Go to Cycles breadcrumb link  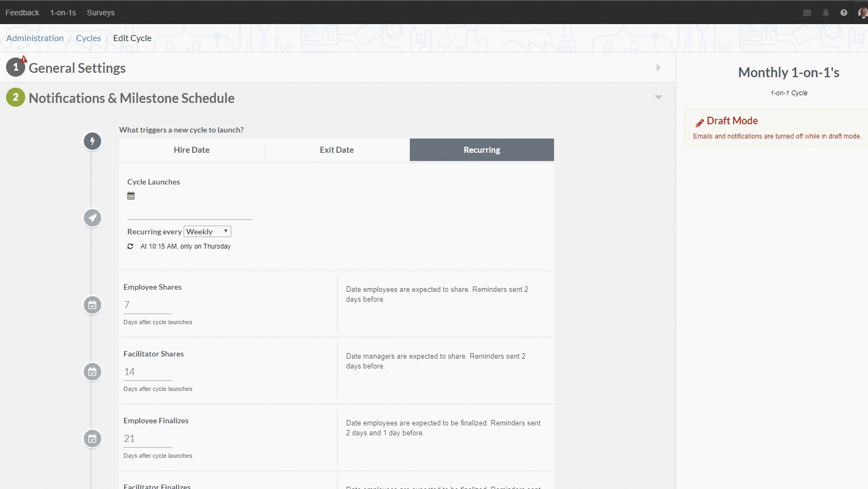pyautogui.click(x=88, y=38)
